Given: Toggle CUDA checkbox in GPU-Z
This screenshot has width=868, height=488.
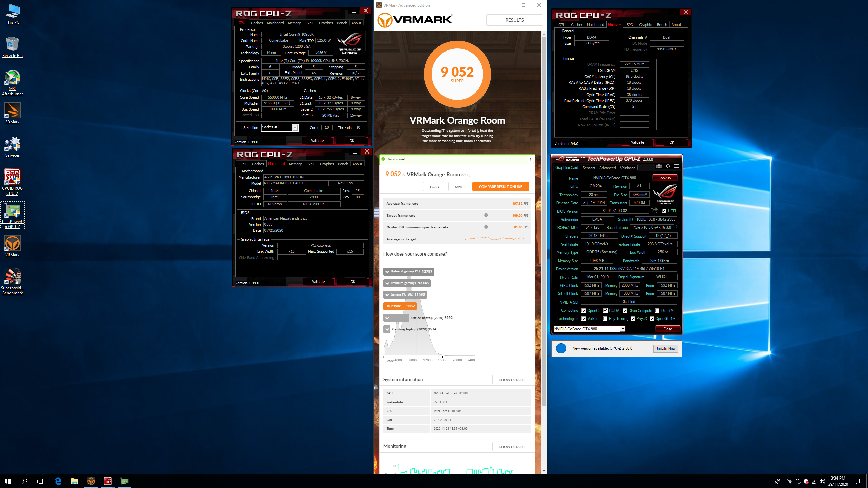Looking at the screenshot, I should [x=605, y=311].
